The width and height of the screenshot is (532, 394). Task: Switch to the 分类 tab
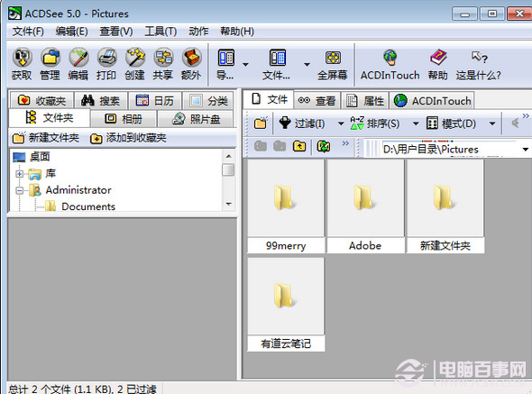pos(208,100)
